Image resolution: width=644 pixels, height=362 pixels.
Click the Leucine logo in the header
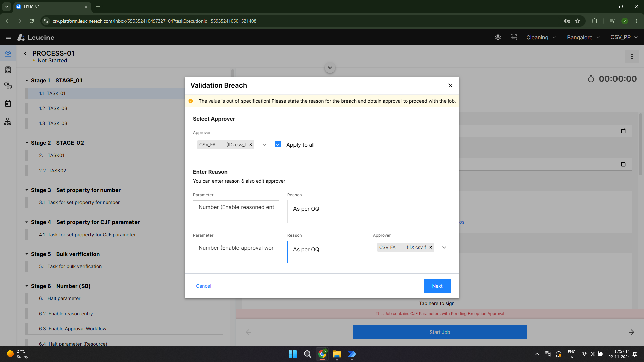point(36,37)
